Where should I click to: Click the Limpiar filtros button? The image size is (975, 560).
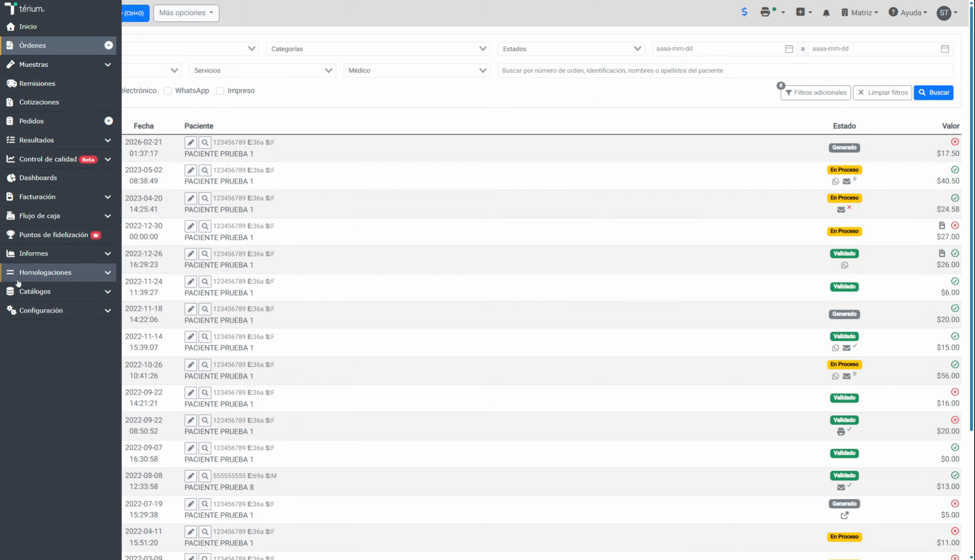tap(882, 93)
